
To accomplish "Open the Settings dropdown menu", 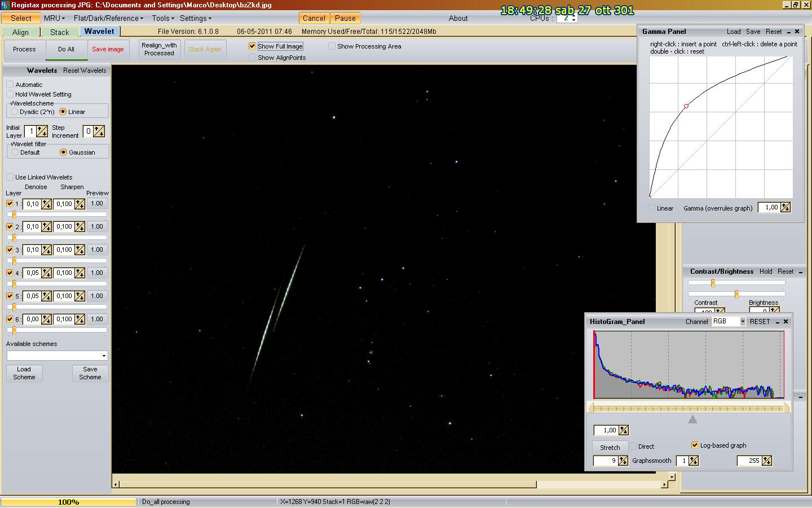I will point(196,18).
